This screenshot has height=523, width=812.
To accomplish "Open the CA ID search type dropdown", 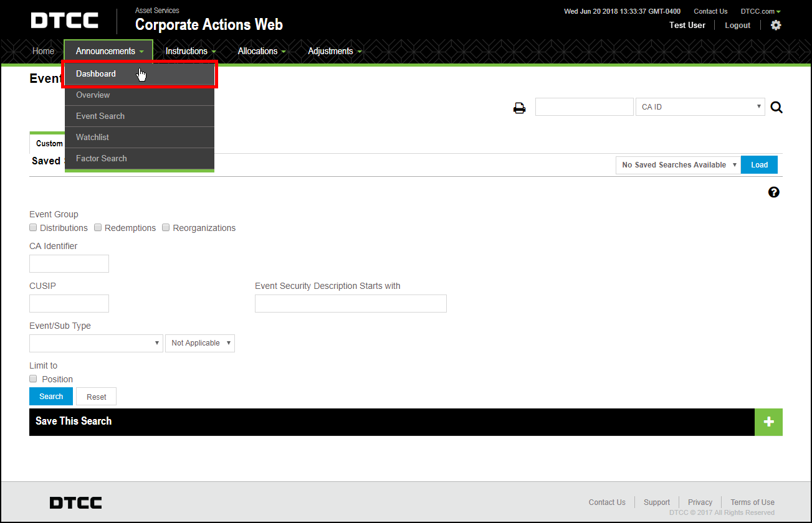I will point(700,107).
